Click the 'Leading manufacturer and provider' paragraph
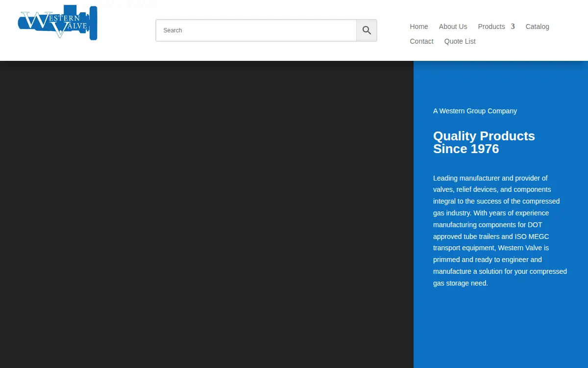The image size is (588, 368). pos(500,231)
